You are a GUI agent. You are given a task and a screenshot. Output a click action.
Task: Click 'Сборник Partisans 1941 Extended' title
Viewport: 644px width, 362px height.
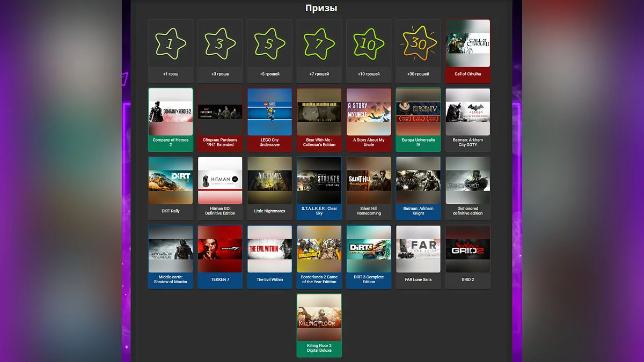220,142
